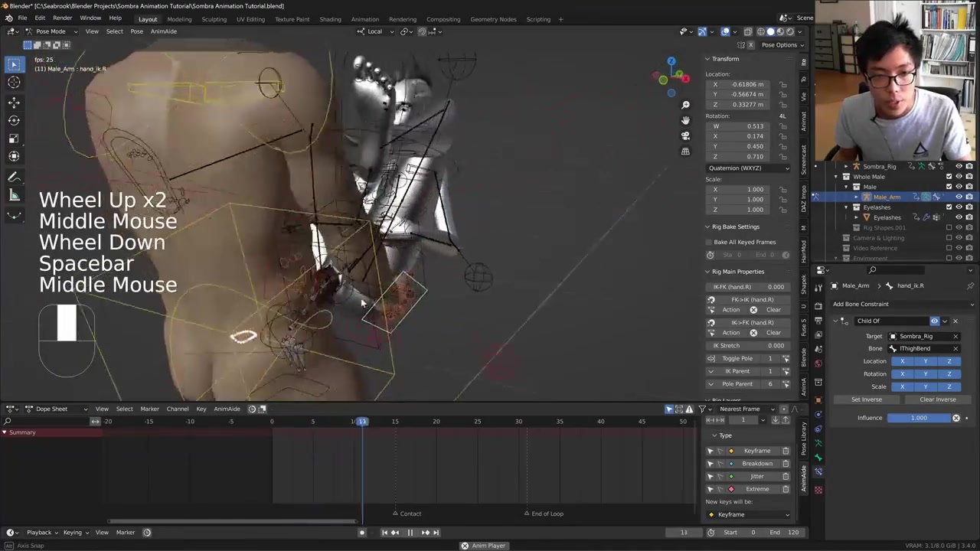This screenshot has height=551, width=980.
Task: Hide Male_Arm in viewport via eye icon
Action: [959, 197]
